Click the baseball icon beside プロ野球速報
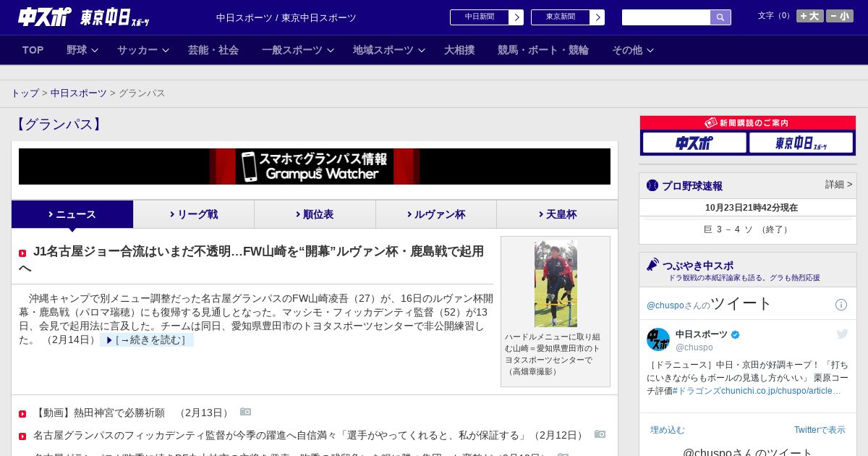This screenshot has height=456, width=868. 652,185
